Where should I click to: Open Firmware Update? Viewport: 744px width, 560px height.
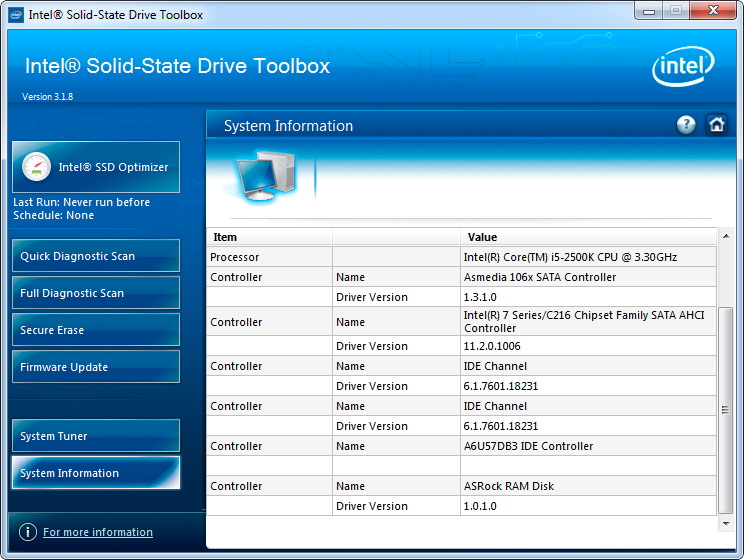coord(96,367)
